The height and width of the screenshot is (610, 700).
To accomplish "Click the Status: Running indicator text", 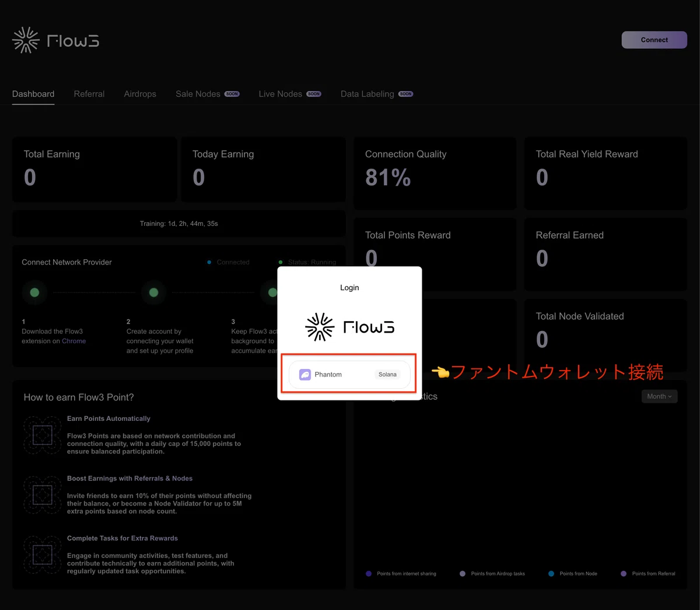I will [x=312, y=262].
